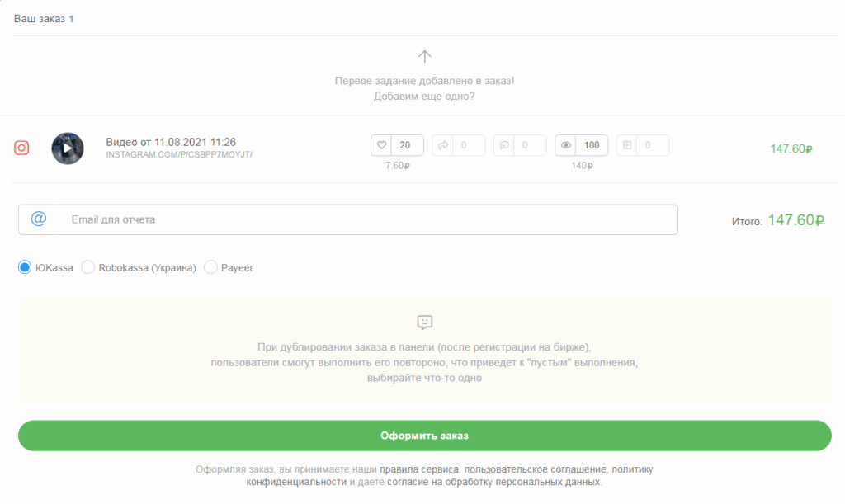Click the Instagram logo icon

click(22, 148)
